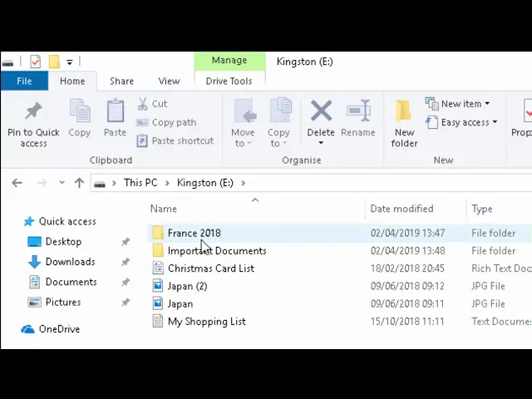Click the Copy to icon

pos(281,110)
